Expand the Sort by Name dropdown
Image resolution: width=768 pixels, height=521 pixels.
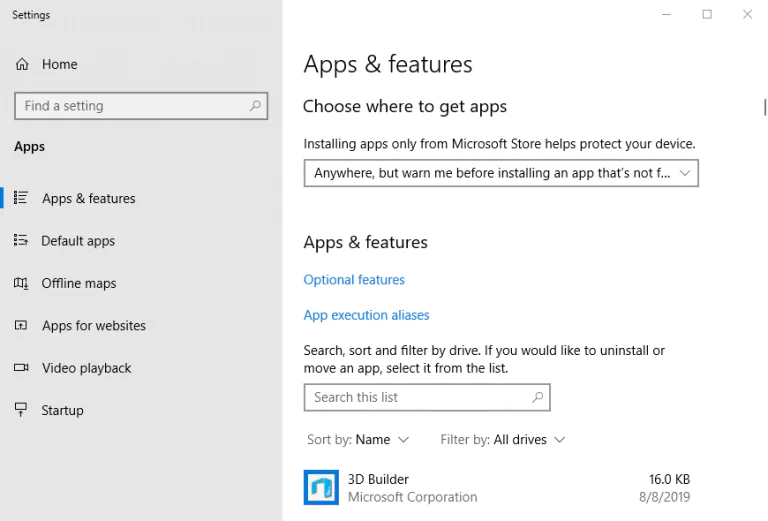pos(358,439)
